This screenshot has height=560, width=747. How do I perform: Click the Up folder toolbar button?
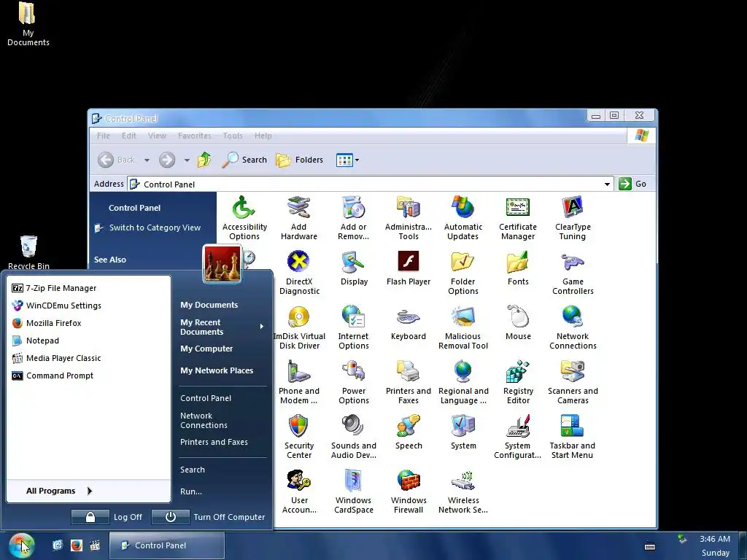click(x=204, y=160)
